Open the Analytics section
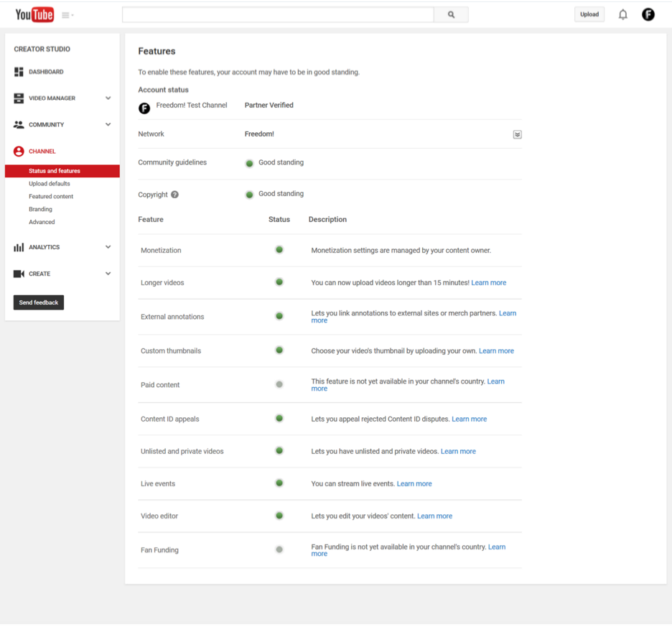 [x=44, y=248]
